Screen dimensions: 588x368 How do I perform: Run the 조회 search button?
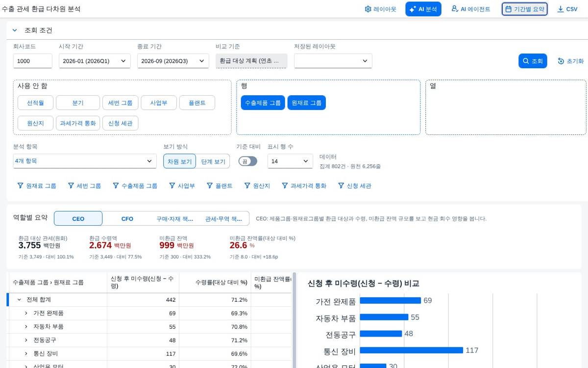click(x=533, y=61)
